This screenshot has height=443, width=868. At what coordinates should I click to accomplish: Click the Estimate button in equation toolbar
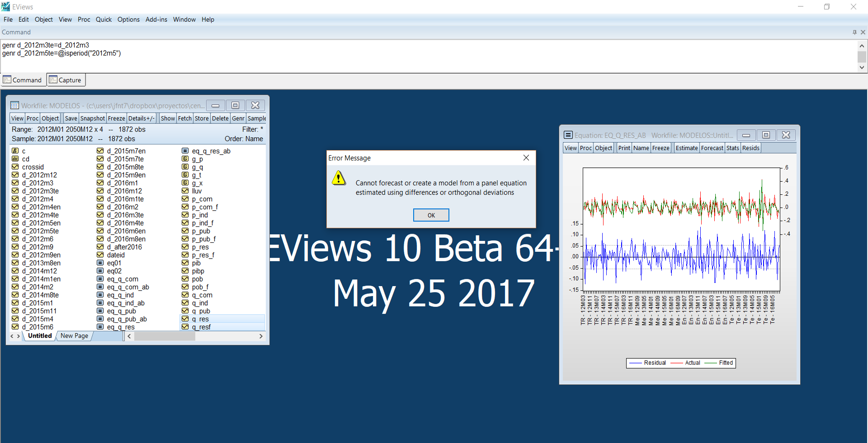pyautogui.click(x=686, y=148)
